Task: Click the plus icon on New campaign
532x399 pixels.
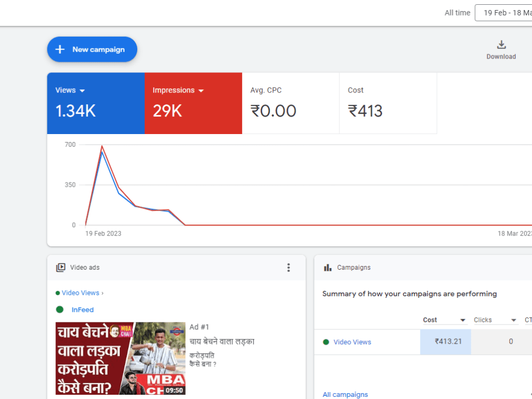Action: pyautogui.click(x=60, y=49)
